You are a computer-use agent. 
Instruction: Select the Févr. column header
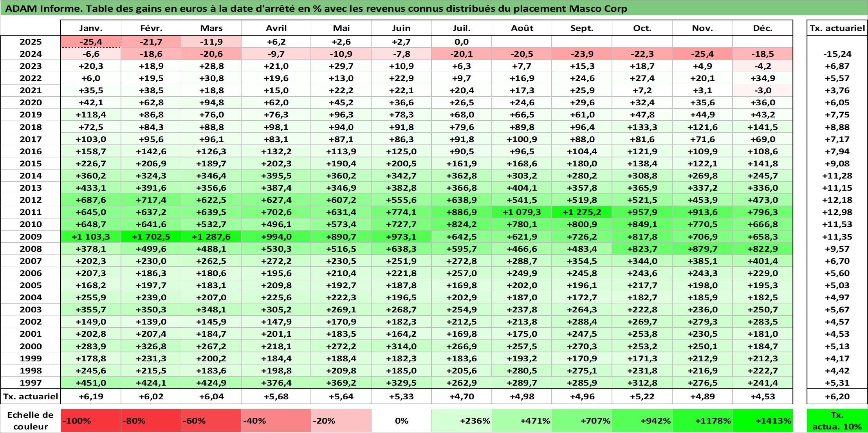click(151, 28)
